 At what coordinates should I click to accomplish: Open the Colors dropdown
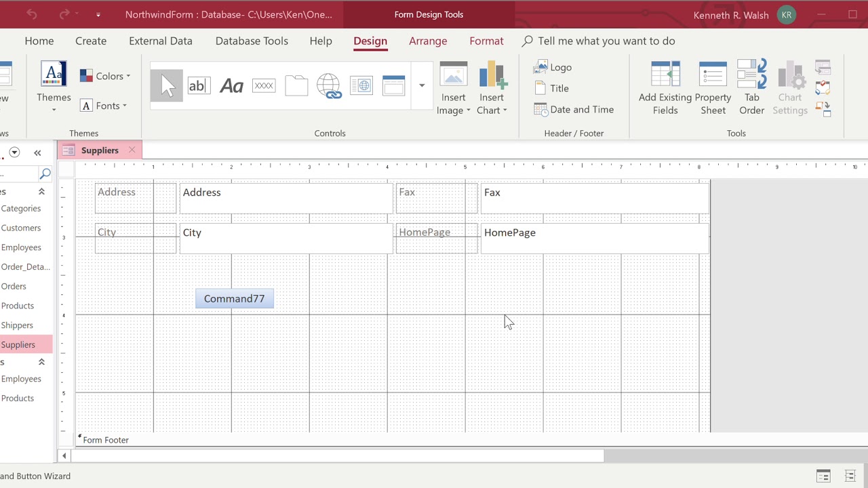pyautogui.click(x=105, y=76)
